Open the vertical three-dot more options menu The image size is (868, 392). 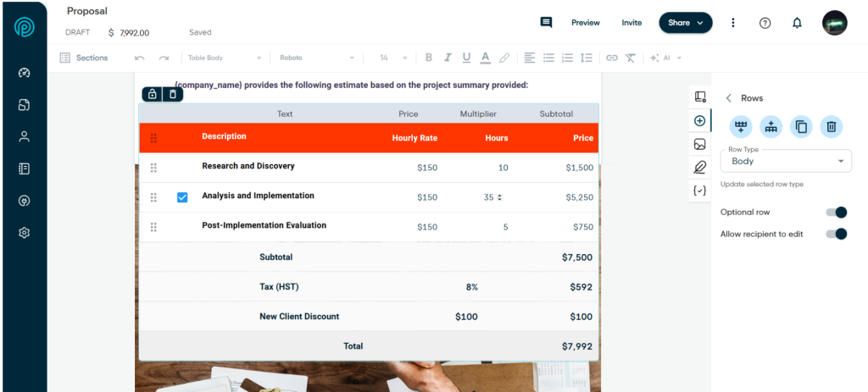click(x=733, y=23)
